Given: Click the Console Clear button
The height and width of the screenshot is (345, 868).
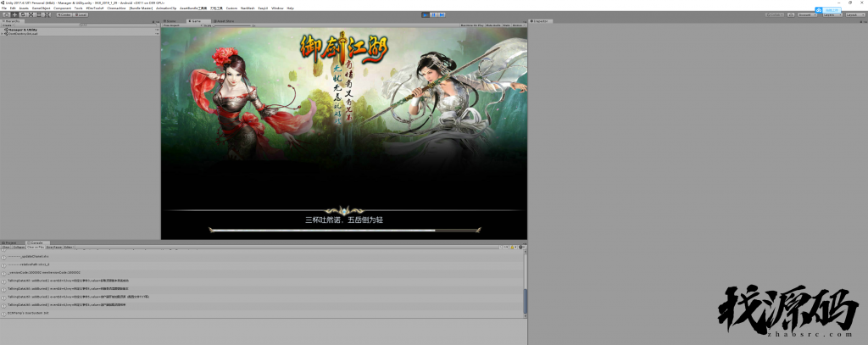Looking at the screenshot, I should 7,247.
